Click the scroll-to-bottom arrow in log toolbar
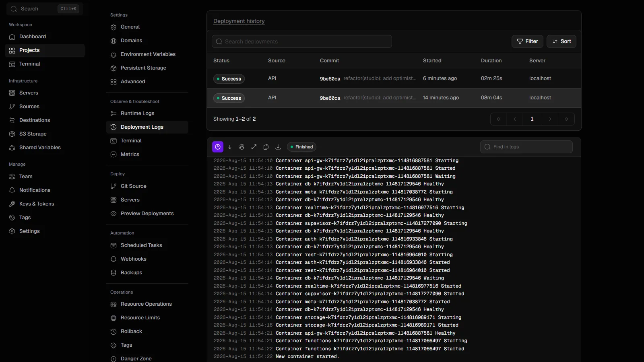This screenshot has height=362, width=644. click(x=230, y=147)
